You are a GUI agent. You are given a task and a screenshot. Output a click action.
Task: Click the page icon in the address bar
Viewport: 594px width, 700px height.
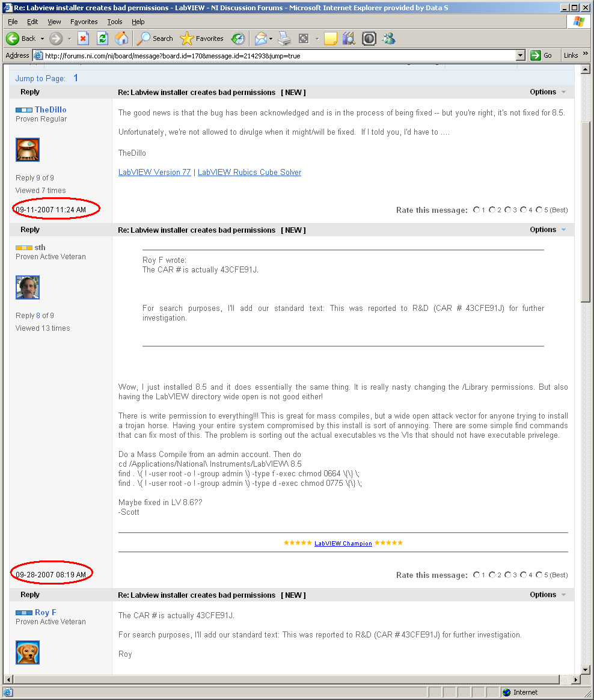click(x=38, y=55)
